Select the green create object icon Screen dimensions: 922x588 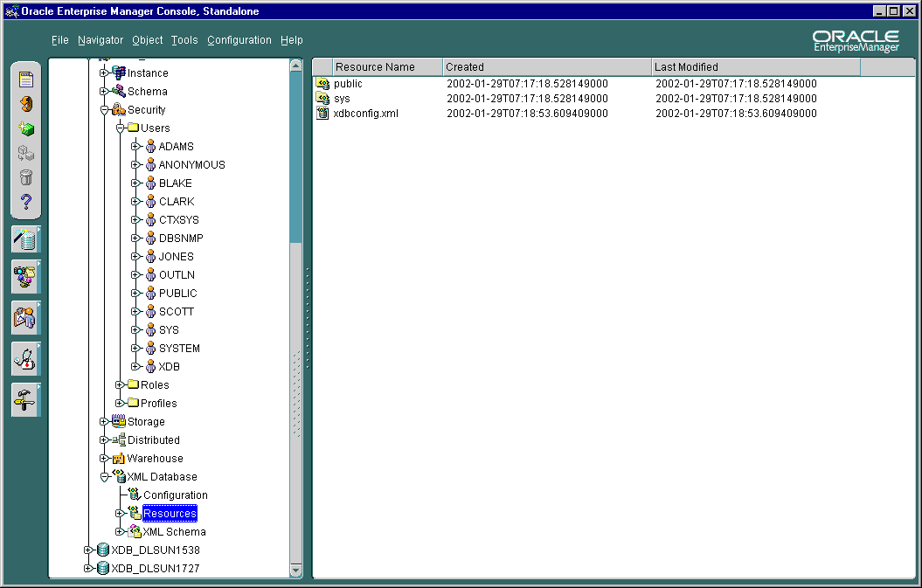coord(26,128)
